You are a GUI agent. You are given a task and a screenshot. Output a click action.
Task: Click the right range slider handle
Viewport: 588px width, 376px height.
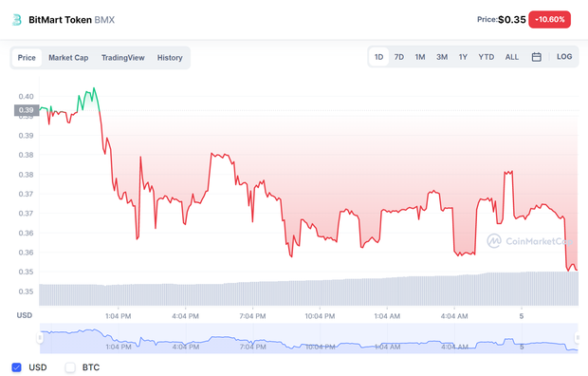tap(578, 338)
